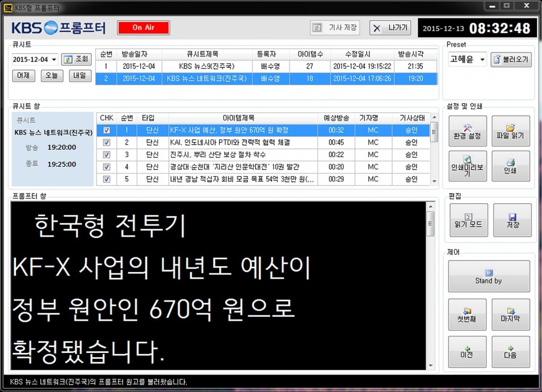Click the 인쇄 printer icon

[x=511, y=166]
